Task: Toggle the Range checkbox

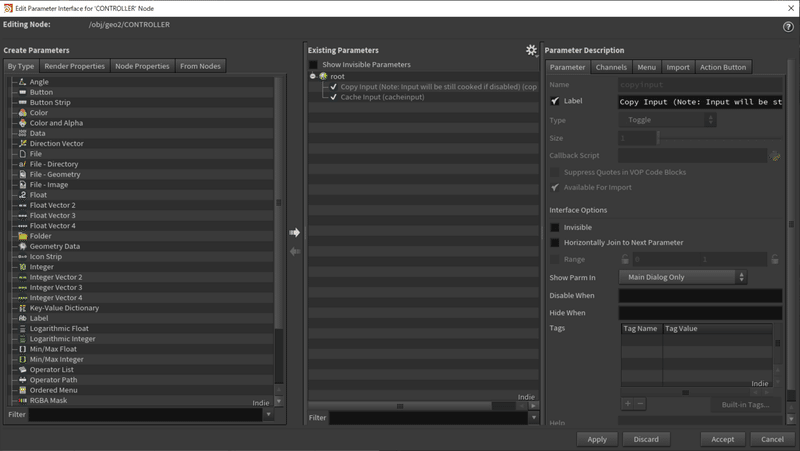Action: tap(555, 259)
